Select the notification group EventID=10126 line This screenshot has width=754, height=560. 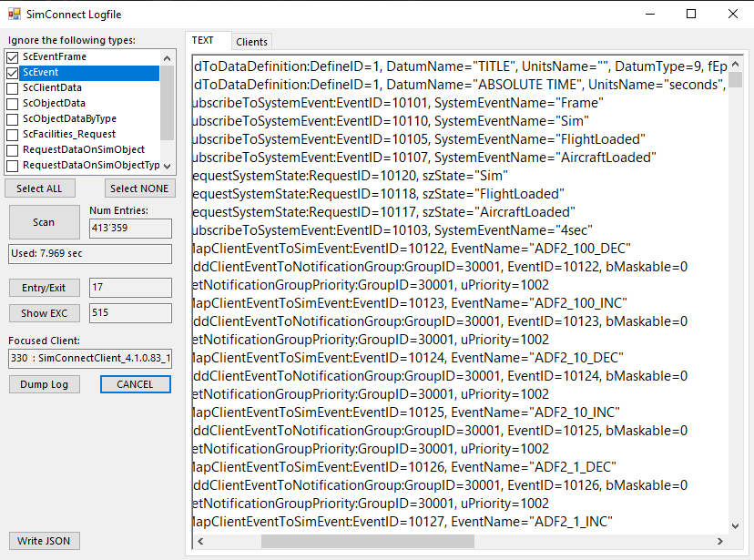click(x=441, y=485)
